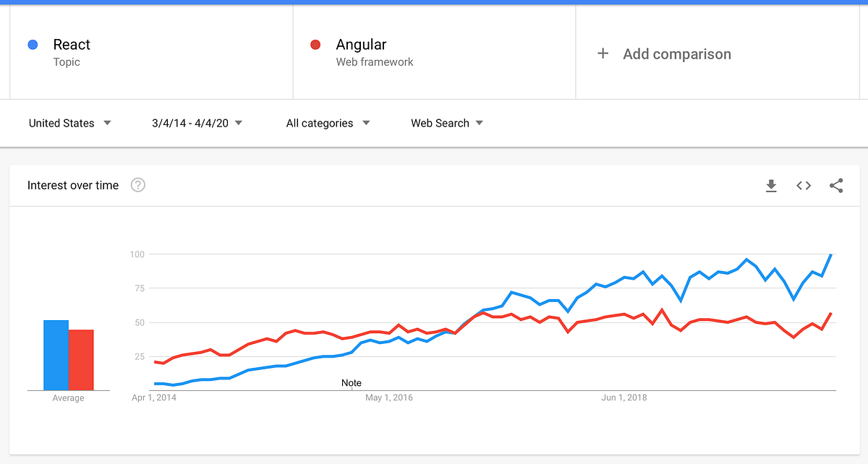Screen dimensions: 868x464
Task: Click Add comparison to add another term
Action: point(677,53)
